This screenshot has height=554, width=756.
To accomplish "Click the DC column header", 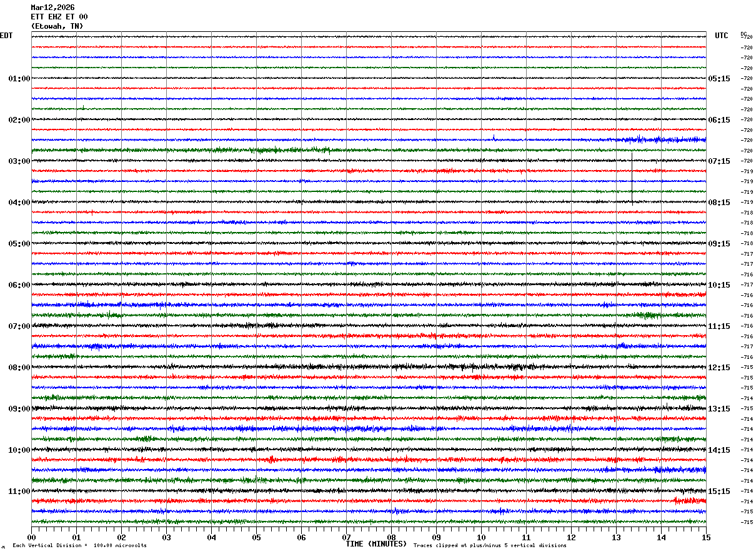I will pyautogui.click(x=744, y=34).
